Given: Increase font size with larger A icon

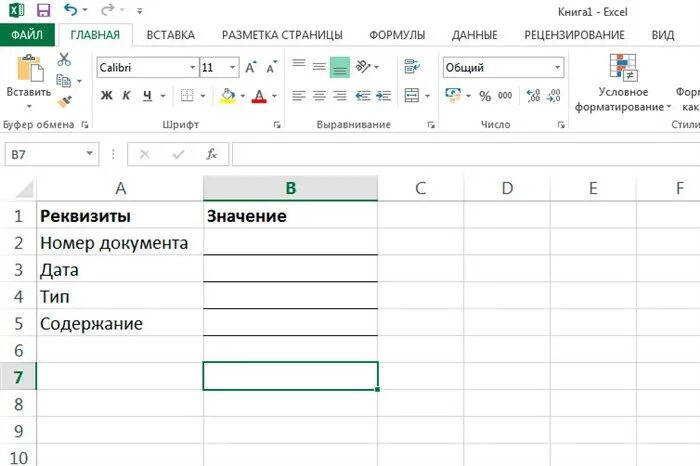Looking at the screenshot, I should [250, 67].
